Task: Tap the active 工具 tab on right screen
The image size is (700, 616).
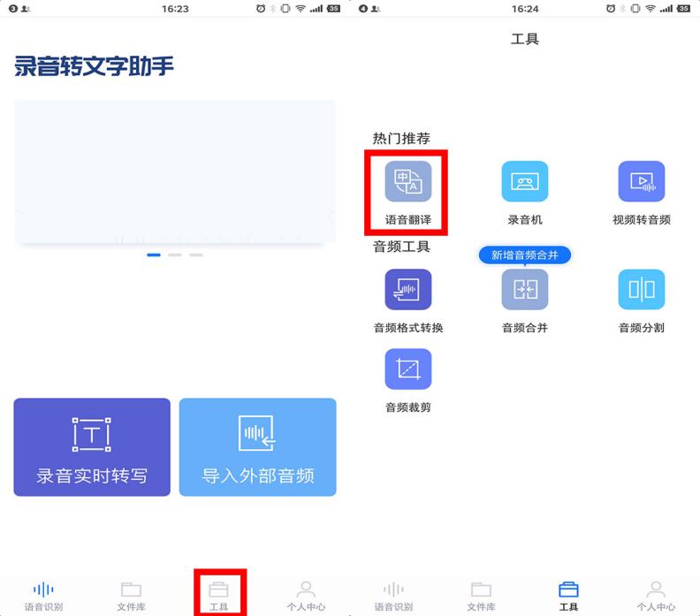Action: [568, 595]
